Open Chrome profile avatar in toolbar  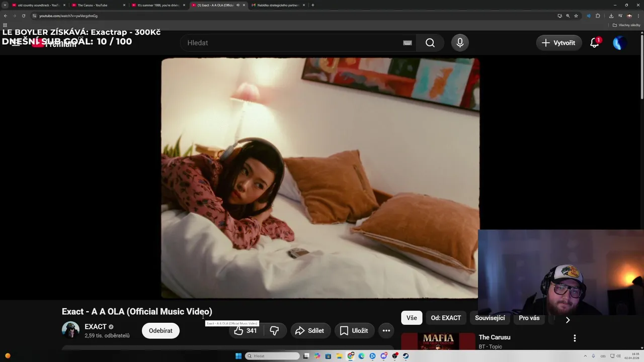(629, 16)
